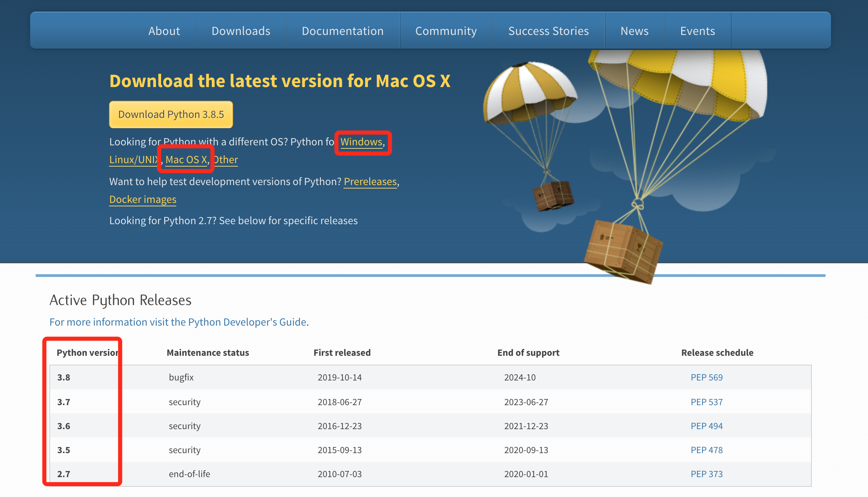Open the Python Developer's Guide link
Screen dimensions: 868x497
[178, 322]
